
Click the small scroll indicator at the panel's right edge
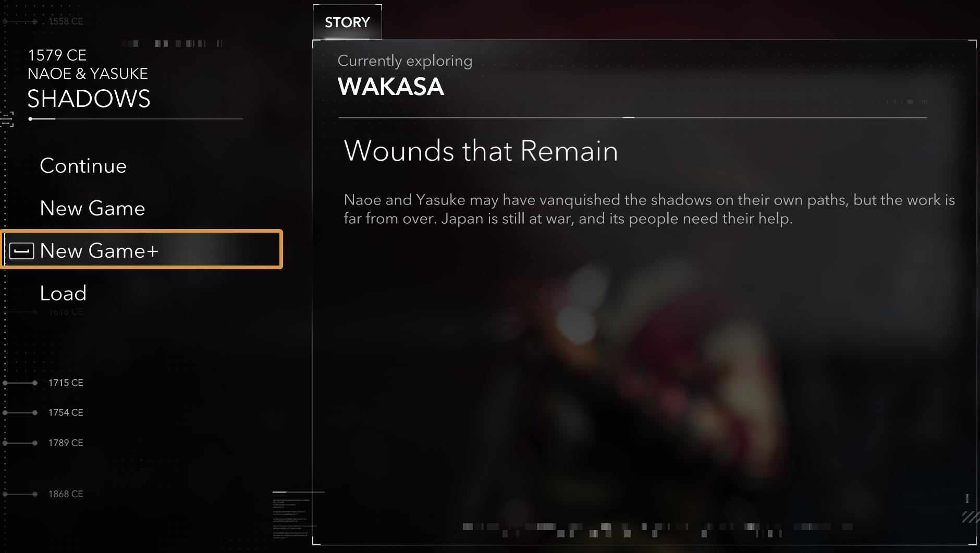pyautogui.click(x=967, y=499)
